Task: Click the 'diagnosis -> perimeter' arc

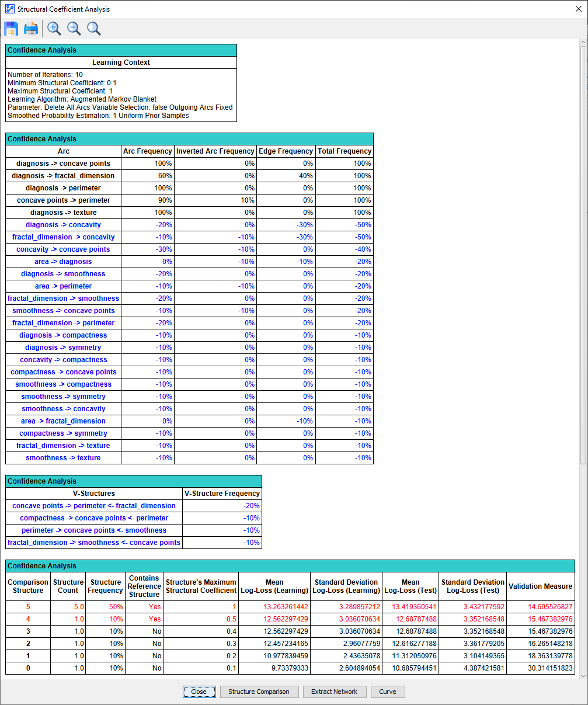Action: pyautogui.click(x=63, y=188)
